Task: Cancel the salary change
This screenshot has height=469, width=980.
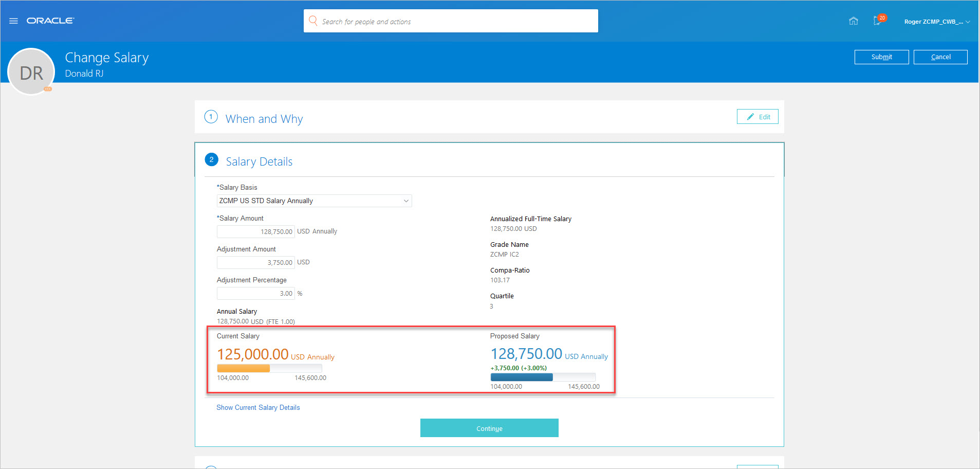Action: click(940, 57)
